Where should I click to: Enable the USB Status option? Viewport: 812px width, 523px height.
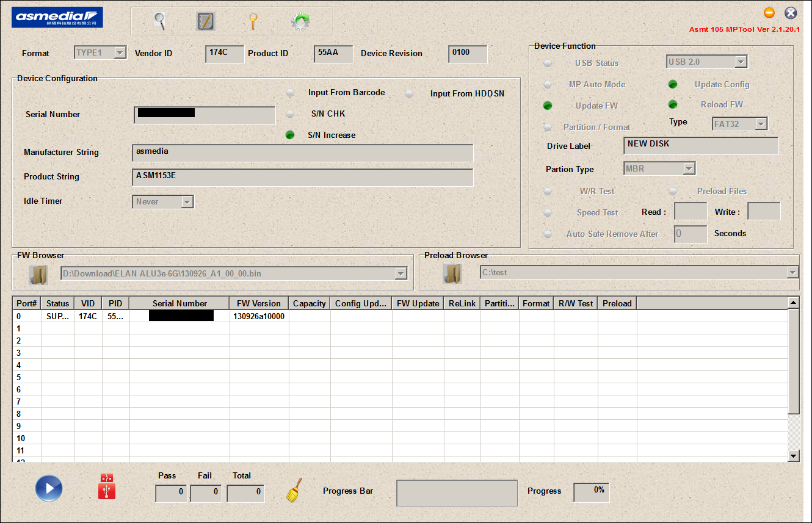point(548,63)
